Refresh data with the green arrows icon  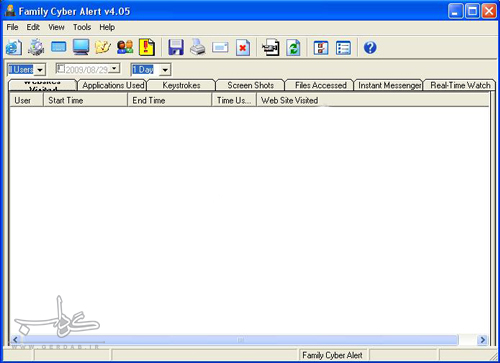(293, 48)
